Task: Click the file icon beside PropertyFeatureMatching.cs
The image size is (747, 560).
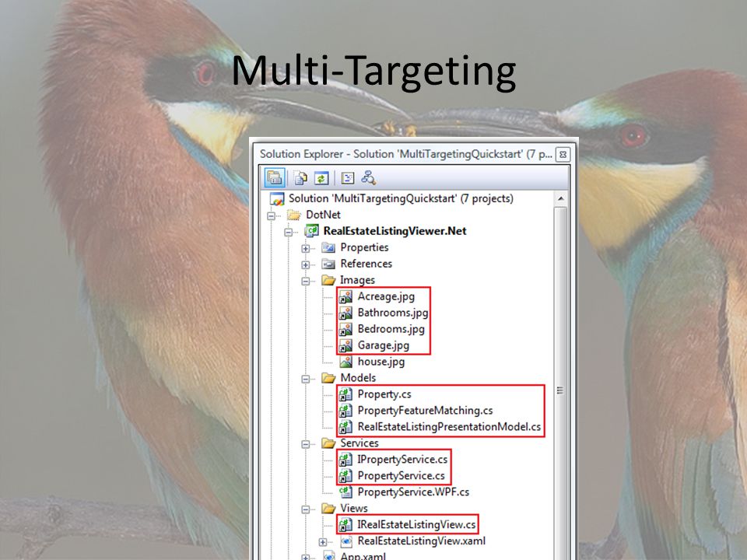Action: pos(345,411)
